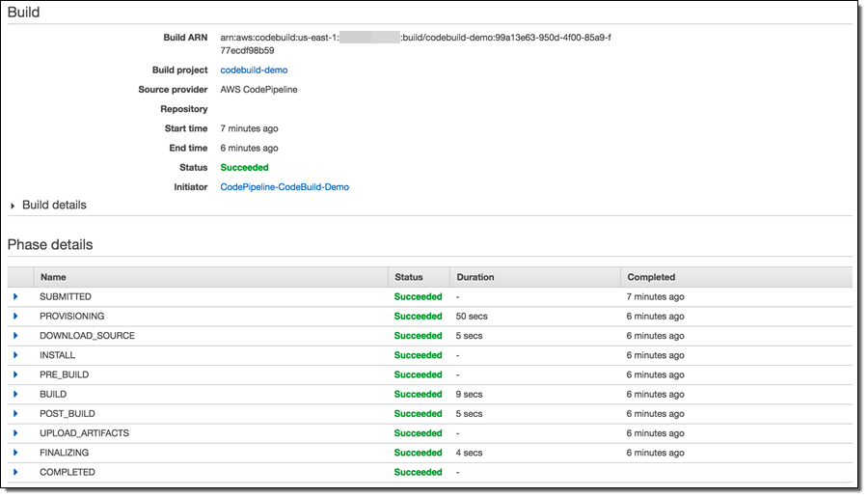Viewport: 868px width, 498px height.
Task: Expand the UPLOAD_ARTIFACTS phase row arrow
Action: click(x=15, y=433)
